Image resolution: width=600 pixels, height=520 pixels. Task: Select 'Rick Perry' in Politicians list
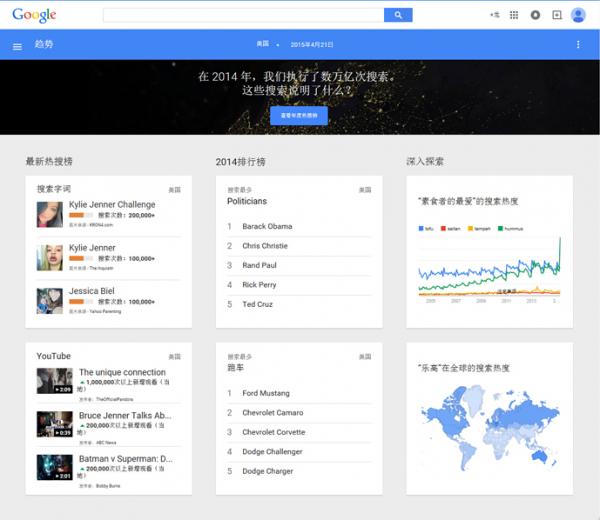point(259,285)
